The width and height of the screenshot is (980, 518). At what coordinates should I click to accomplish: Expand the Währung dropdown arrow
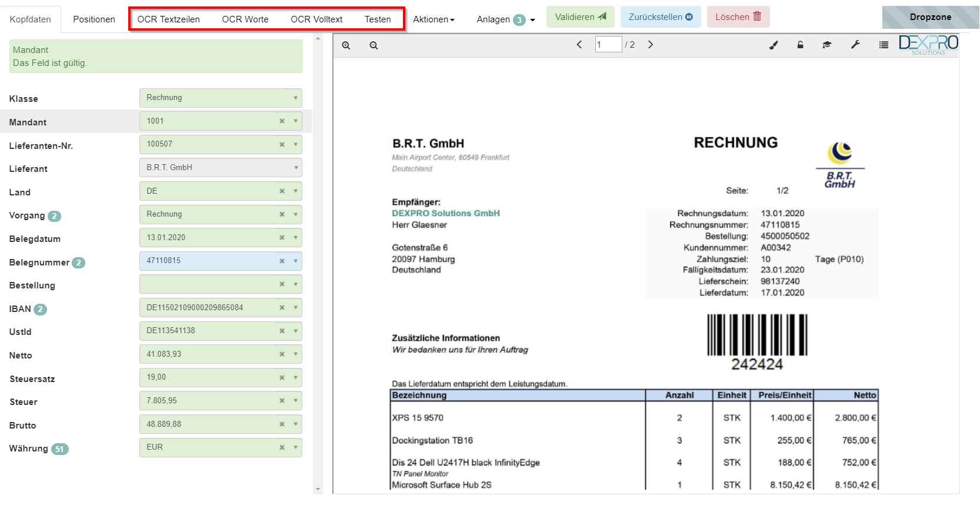(295, 447)
